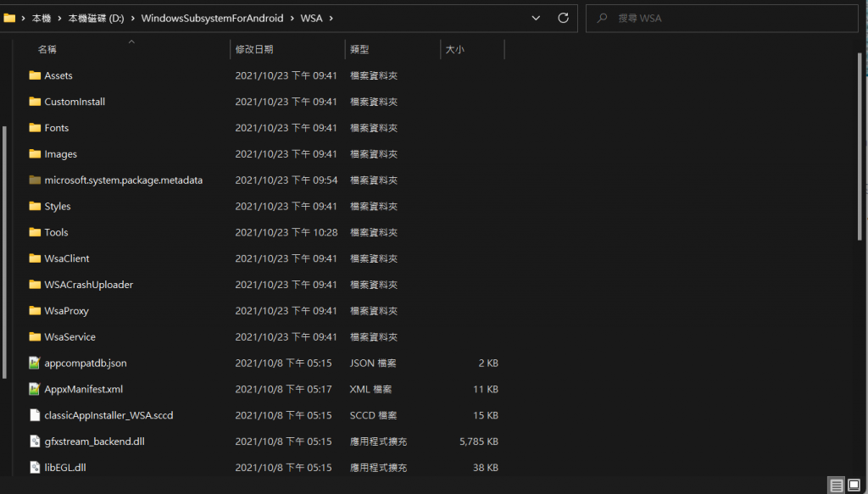Open the address bar history dropdown
The width and height of the screenshot is (868, 494).
coord(536,18)
